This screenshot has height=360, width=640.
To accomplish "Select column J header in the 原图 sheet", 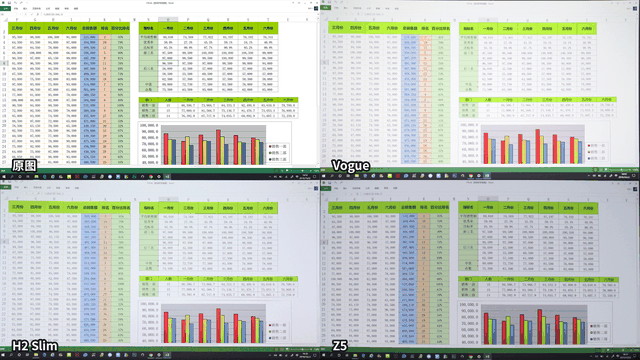I will tap(89, 20).
